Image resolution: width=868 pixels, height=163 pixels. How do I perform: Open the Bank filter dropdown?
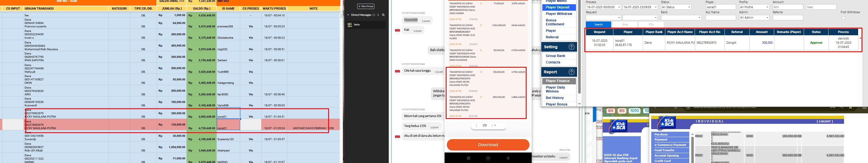point(681,17)
